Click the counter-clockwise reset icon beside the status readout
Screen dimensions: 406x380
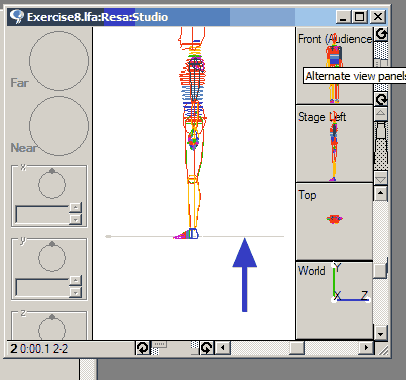tap(143, 348)
